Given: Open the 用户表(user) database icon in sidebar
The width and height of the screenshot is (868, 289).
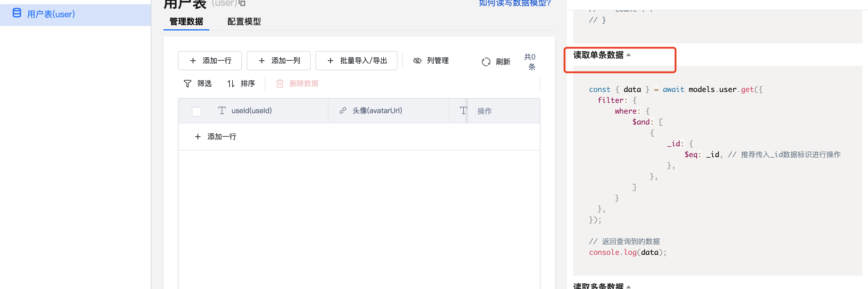Looking at the screenshot, I should click(x=17, y=13).
